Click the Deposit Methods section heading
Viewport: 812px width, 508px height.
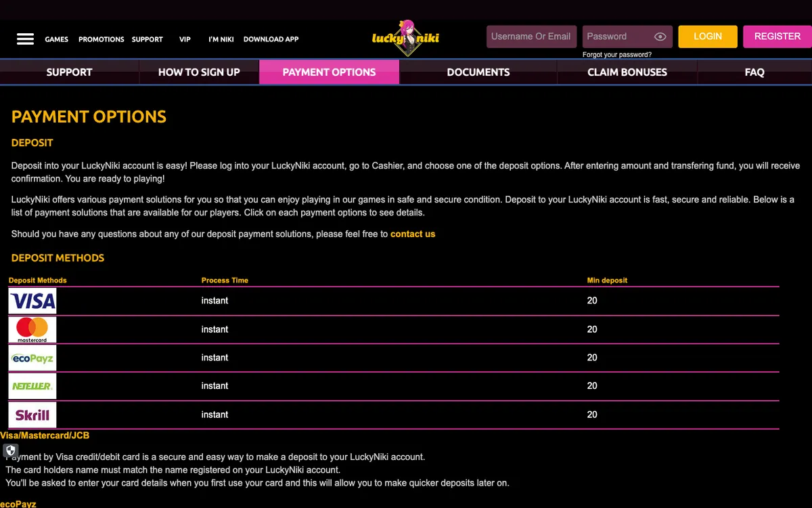pyautogui.click(x=58, y=258)
